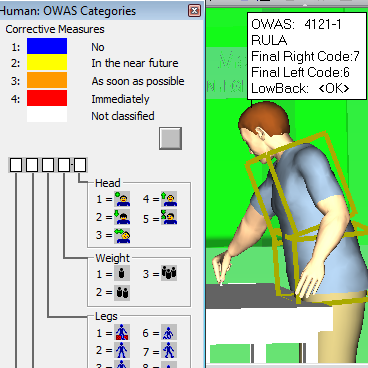
Task: Click the Legs group label
Action: 106,316
